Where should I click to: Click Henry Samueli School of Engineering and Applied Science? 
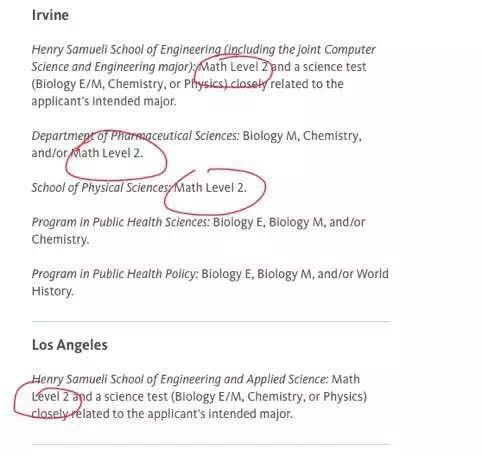180,379
